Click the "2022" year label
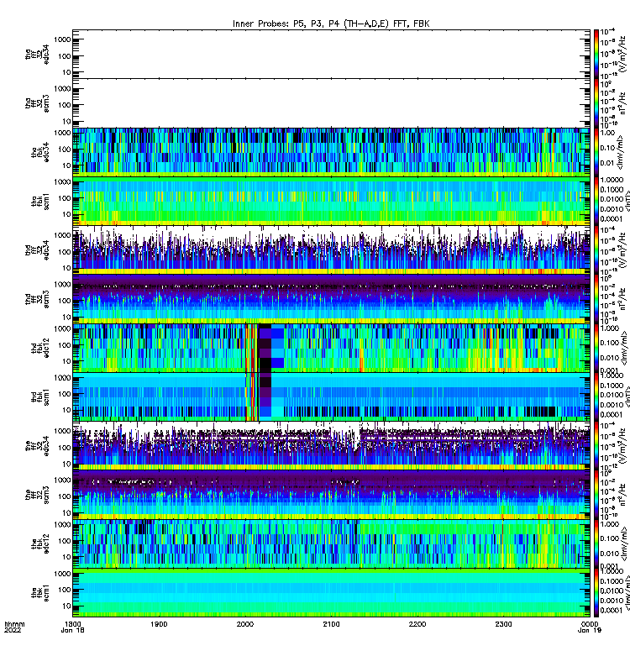This screenshot has width=630, height=672. (13, 631)
